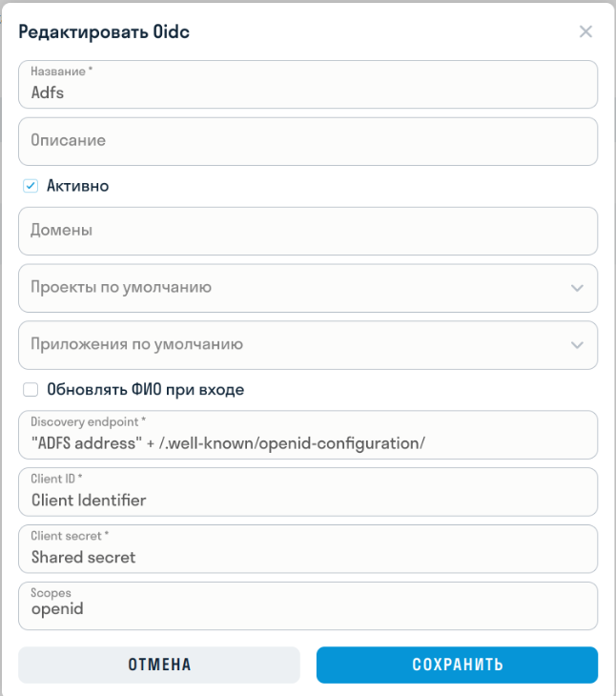Click the Активно label text
The height and width of the screenshot is (696, 616).
(x=77, y=186)
